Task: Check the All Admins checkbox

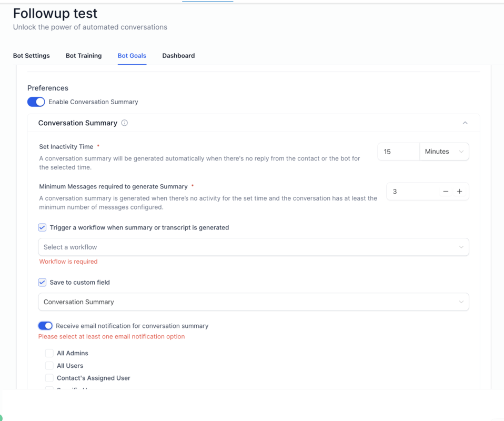Action: click(49, 353)
